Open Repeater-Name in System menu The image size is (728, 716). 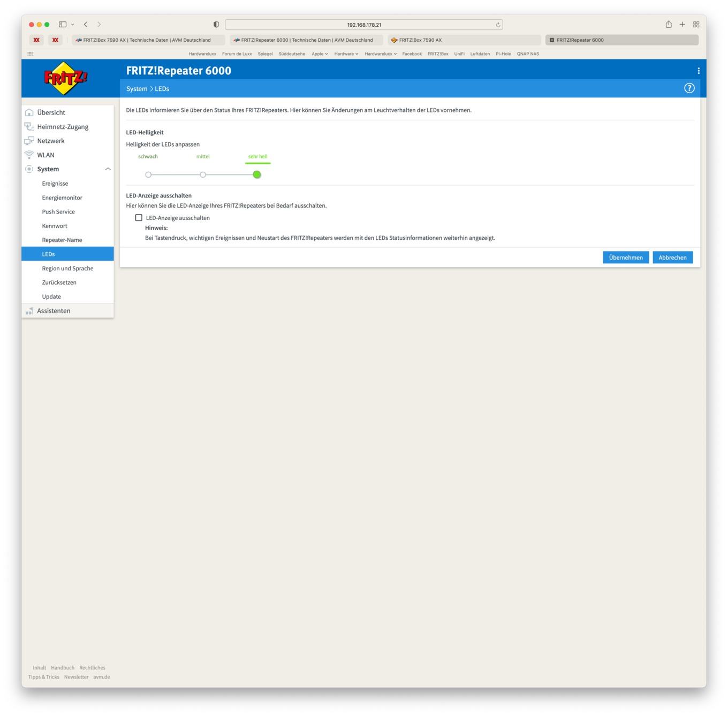[x=67, y=240]
